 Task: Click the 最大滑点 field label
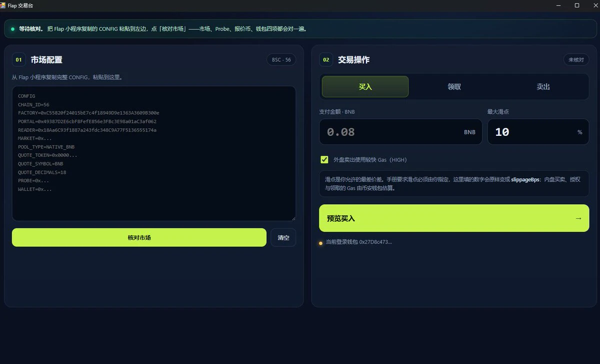[498, 112]
